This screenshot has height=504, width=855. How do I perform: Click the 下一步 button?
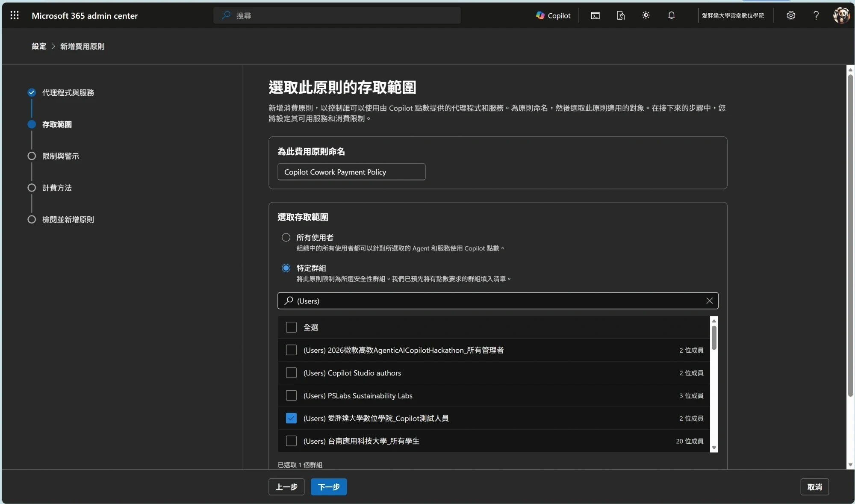pos(328,487)
